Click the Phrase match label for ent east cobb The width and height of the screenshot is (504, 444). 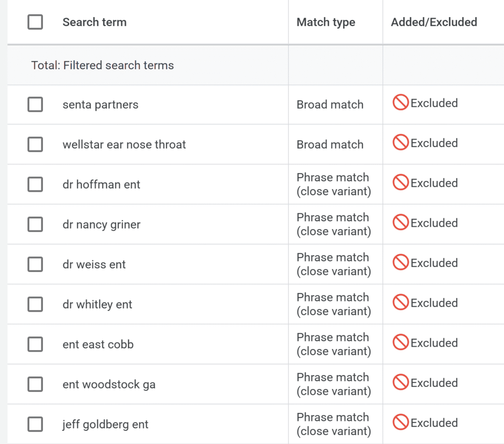click(333, 337)
